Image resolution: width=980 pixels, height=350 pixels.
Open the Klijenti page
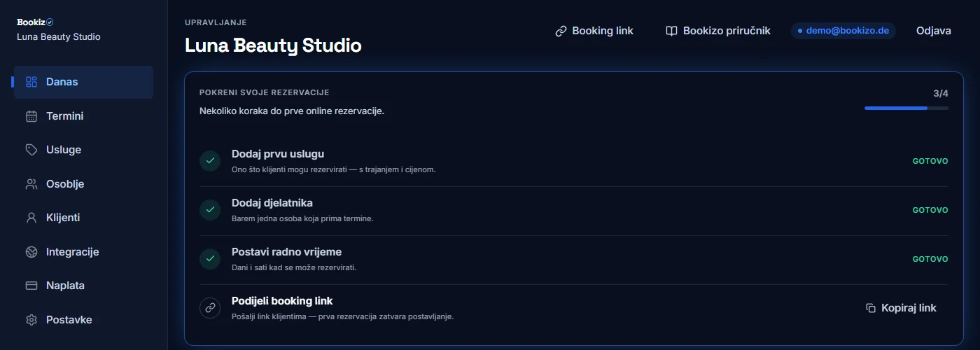click(83, 218)
